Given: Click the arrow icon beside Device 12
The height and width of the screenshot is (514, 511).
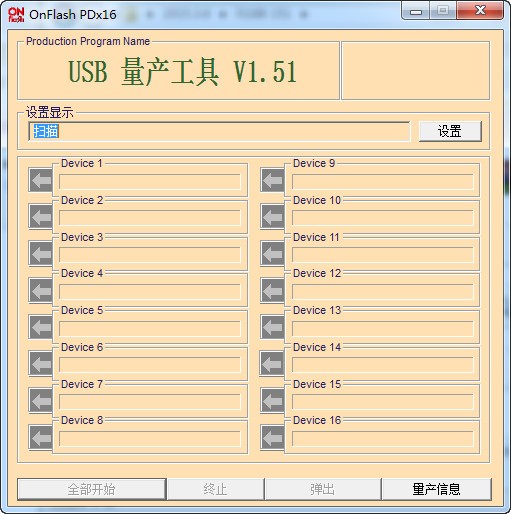Looking at the screenshot, I should (x=272, y=290).
